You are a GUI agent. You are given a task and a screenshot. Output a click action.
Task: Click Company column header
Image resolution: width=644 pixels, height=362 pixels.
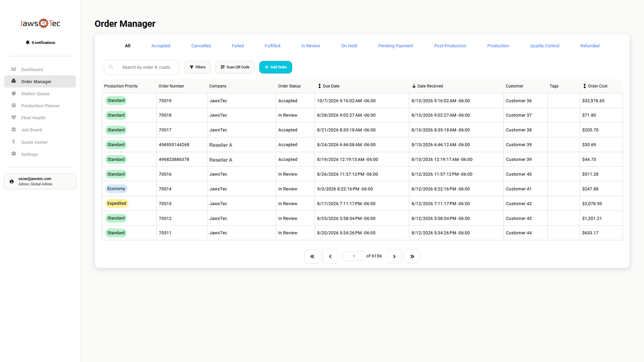click(x=218, y=86)
